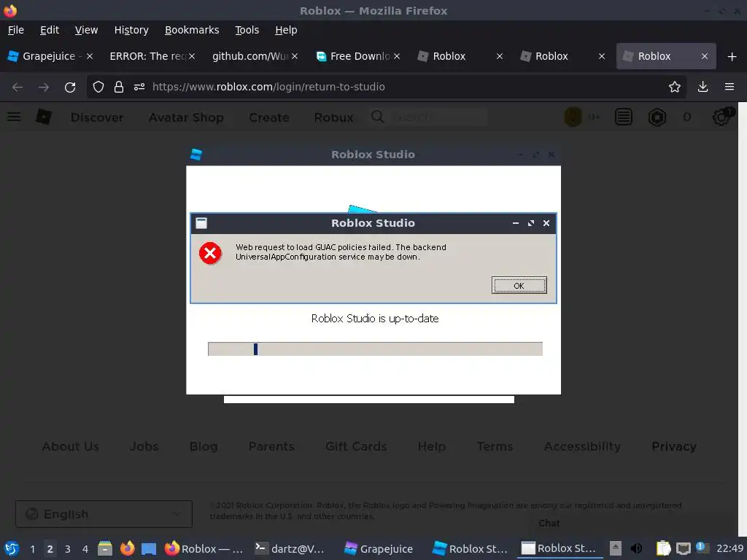
Task: Click the Robux currency icon
Action: (x=657, y=117)
